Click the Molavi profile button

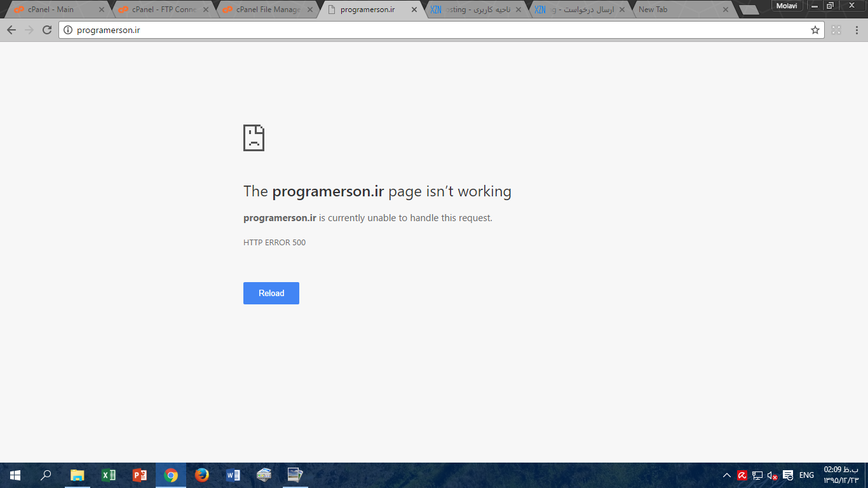(787, 6)
